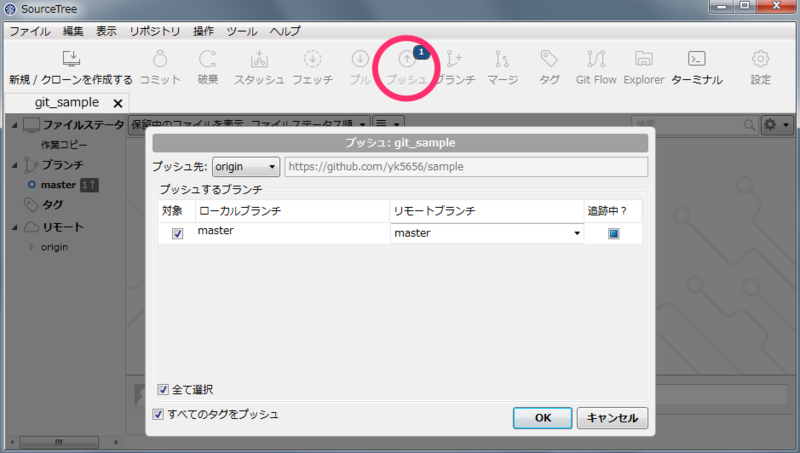Click the SourceTree logo in title bar

(10, 9)
